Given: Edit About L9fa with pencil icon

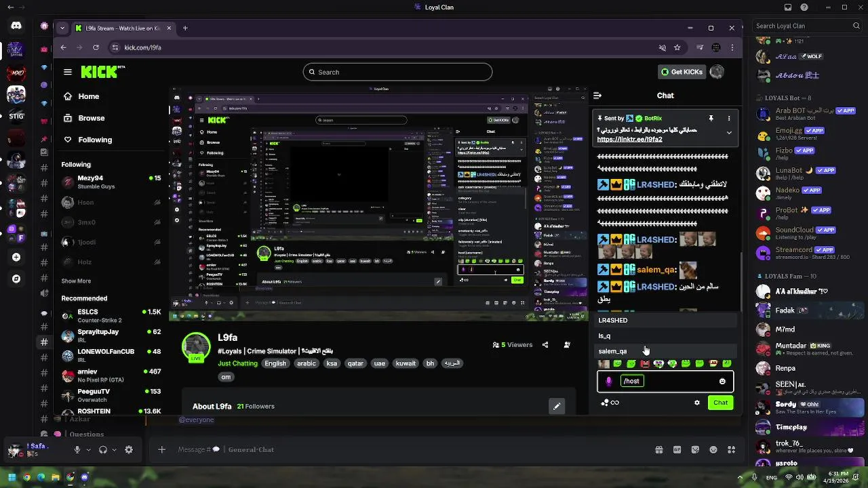Looking at the screenshot, I should [x=557, y=406].
